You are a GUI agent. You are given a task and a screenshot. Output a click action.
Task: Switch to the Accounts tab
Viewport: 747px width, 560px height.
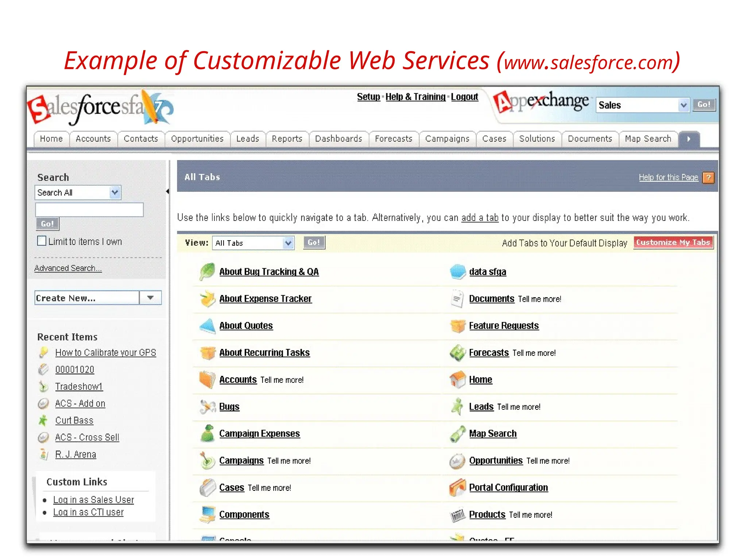click(93, 139)
